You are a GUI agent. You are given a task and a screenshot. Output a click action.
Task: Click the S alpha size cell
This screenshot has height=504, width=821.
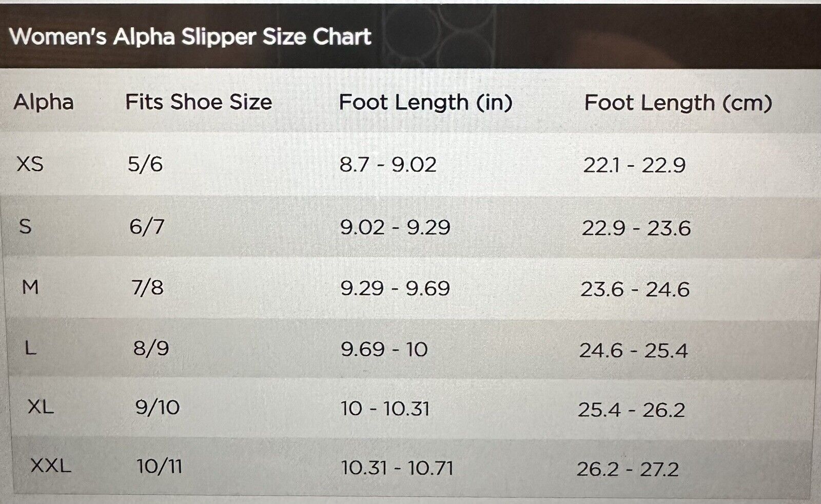(x=25, y=226)
